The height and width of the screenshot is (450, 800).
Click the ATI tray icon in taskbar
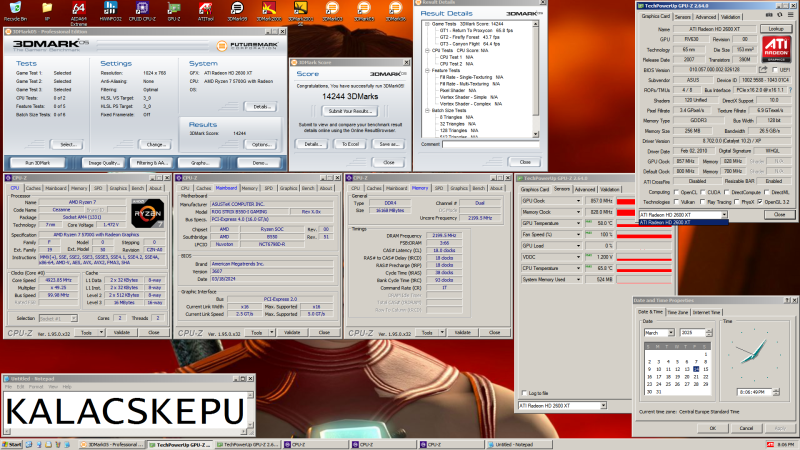(770, 445)
